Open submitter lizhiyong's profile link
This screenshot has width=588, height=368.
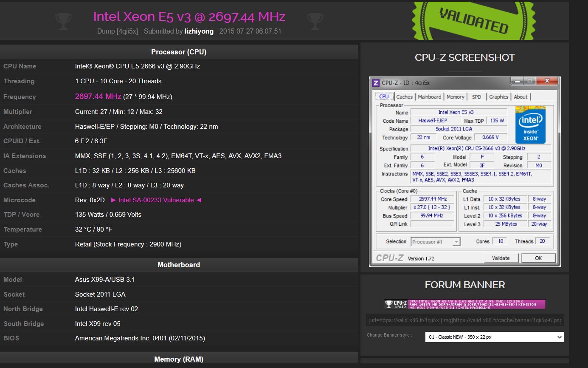click(199, 31)
